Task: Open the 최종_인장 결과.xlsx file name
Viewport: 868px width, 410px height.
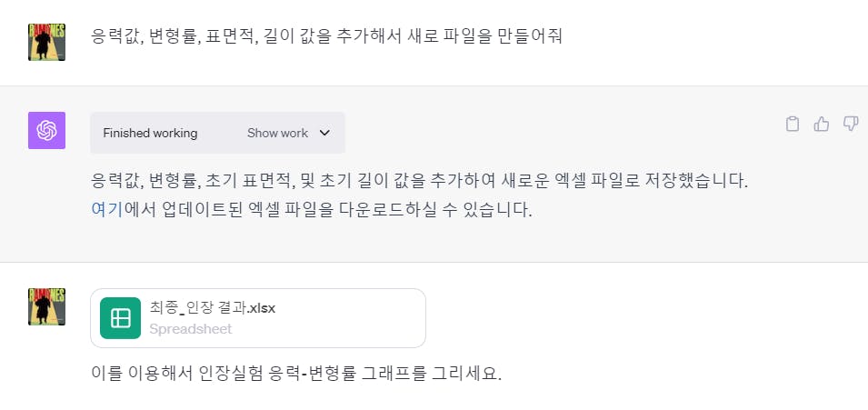Action: tap(213, 308)
